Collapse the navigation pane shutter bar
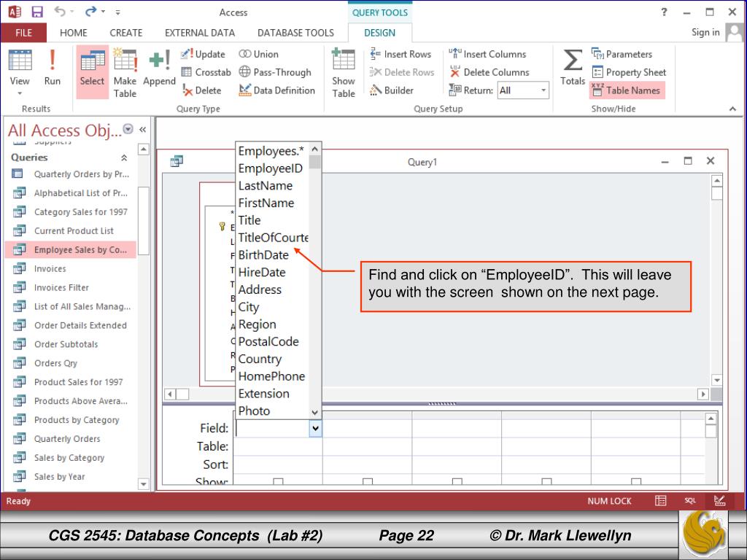The height and width of the screenshot is (560, 747). coord(142,130)
